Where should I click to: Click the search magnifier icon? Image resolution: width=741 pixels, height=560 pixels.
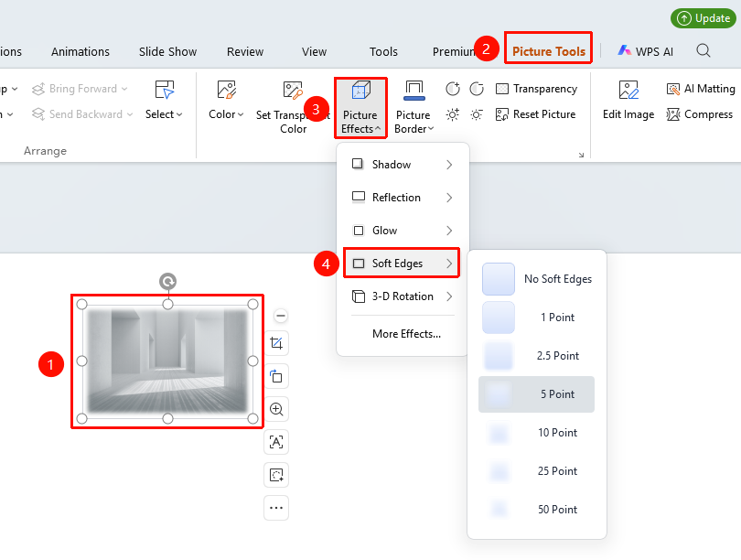(703, 50)
